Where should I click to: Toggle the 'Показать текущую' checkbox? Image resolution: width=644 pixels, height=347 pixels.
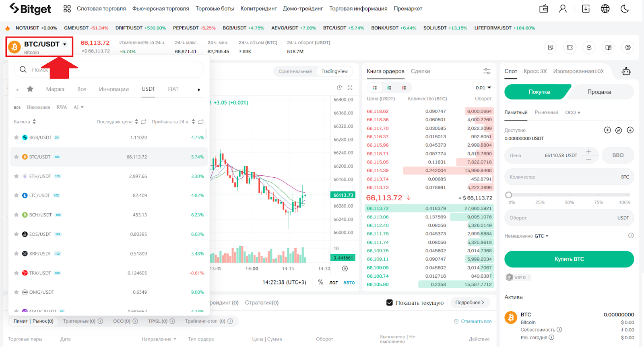(x=389, y=303)
